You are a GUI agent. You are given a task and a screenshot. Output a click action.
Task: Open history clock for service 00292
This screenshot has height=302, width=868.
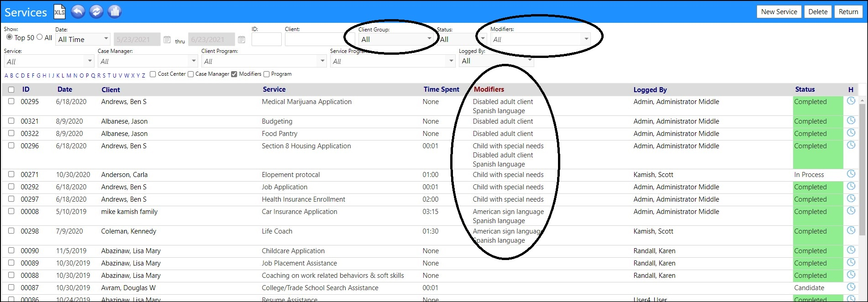[851, 187]
